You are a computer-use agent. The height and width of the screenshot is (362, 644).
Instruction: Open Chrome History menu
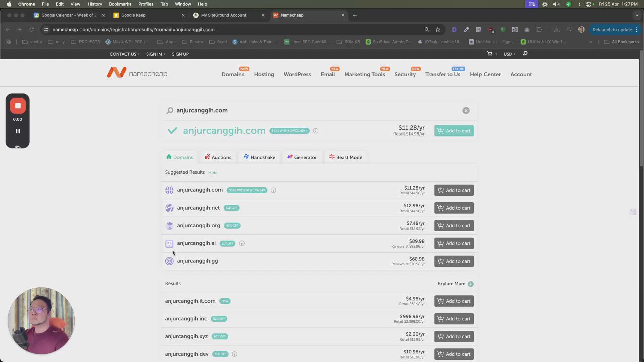[x=95, y=4]
